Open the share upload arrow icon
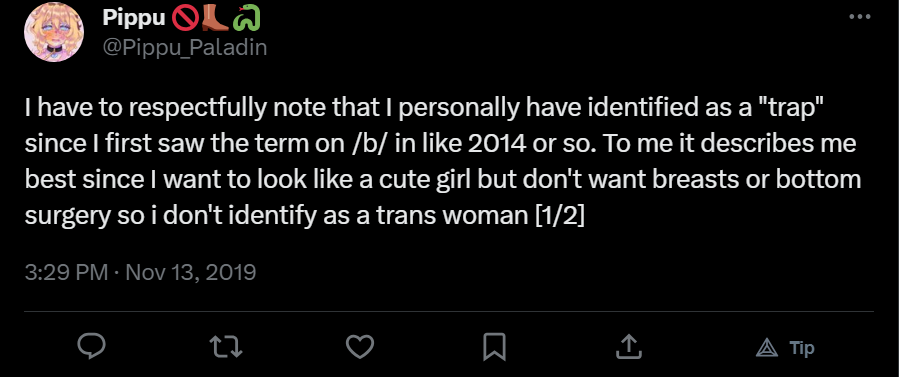The image size is (899, 377). (x=628, y=346)
